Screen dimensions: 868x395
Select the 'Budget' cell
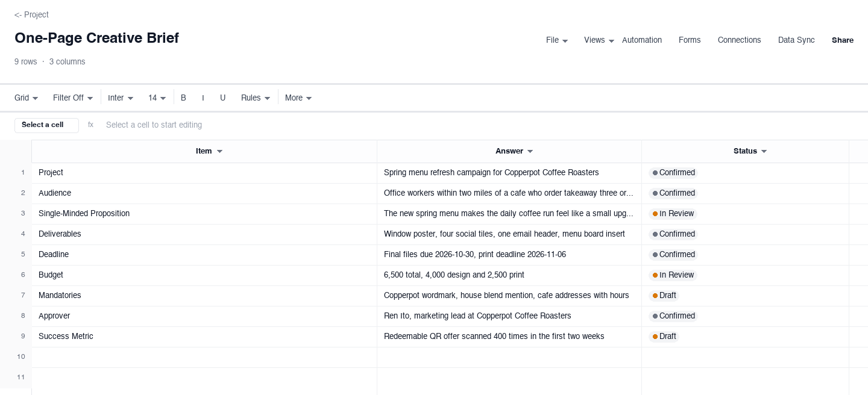point(204,275)
